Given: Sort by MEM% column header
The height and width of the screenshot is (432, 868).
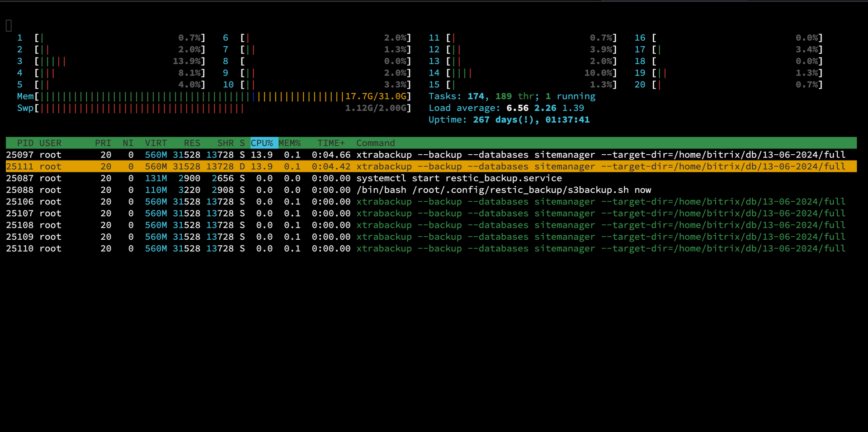Looking at the screenshot, I should pyautogui.click(x=290, y=143).
